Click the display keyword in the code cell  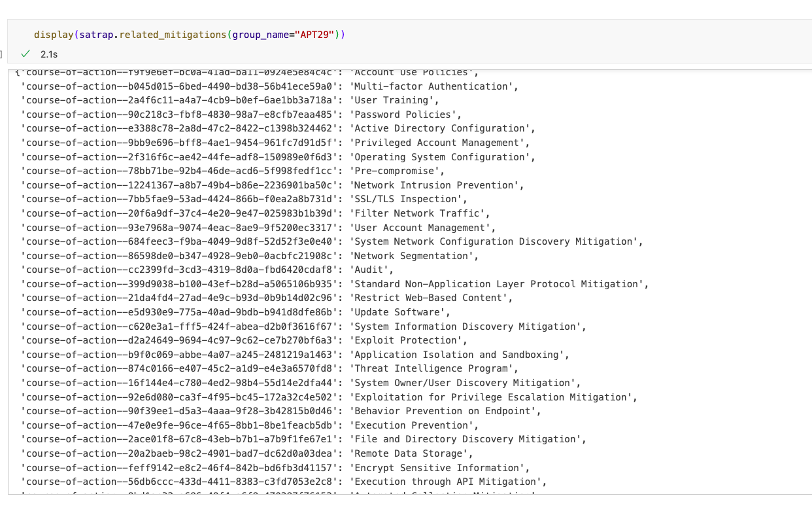pos(52,35)
